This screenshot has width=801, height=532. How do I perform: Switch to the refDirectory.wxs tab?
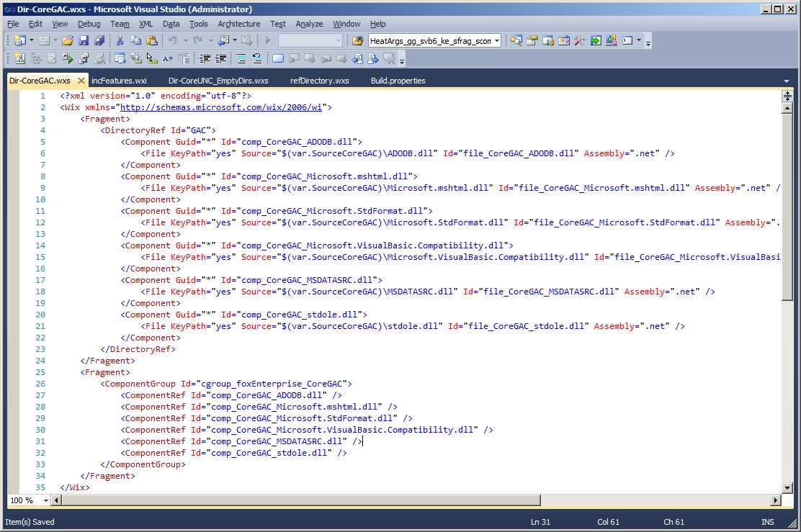[319, 81]
